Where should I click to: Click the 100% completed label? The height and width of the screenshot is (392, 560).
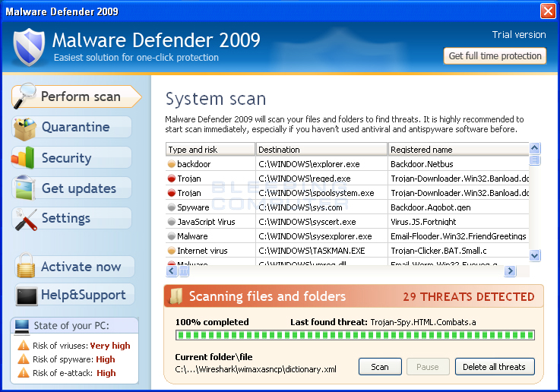click(212, 322)
